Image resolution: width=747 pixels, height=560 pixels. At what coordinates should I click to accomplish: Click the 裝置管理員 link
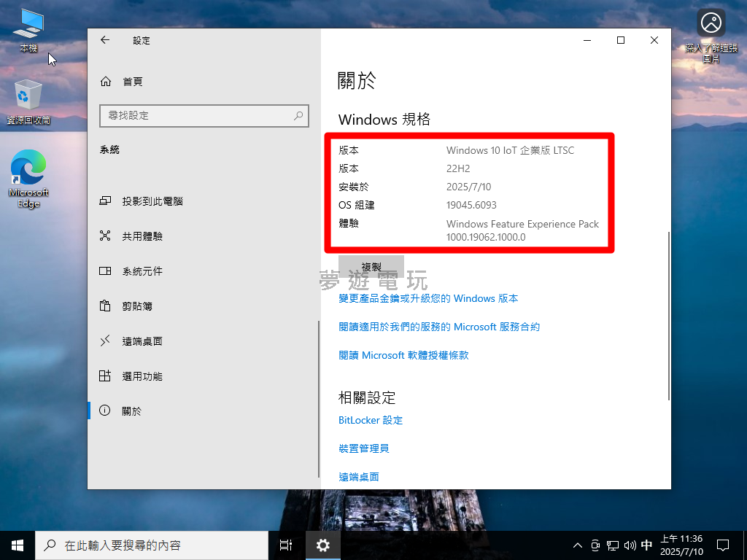[363, 448]
